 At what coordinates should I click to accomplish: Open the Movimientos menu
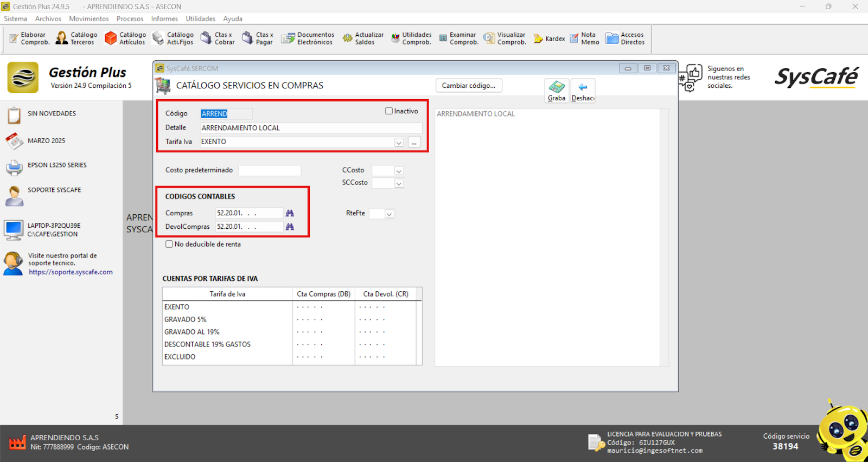(89, 18)
